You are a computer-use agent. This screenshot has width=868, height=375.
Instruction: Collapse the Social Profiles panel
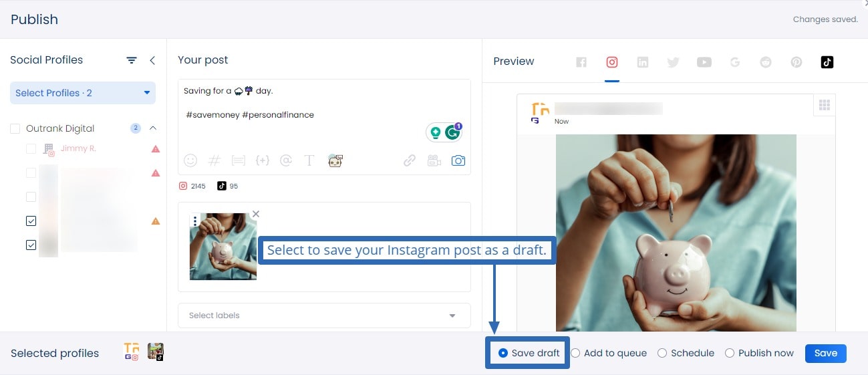[x=152, y=60]
